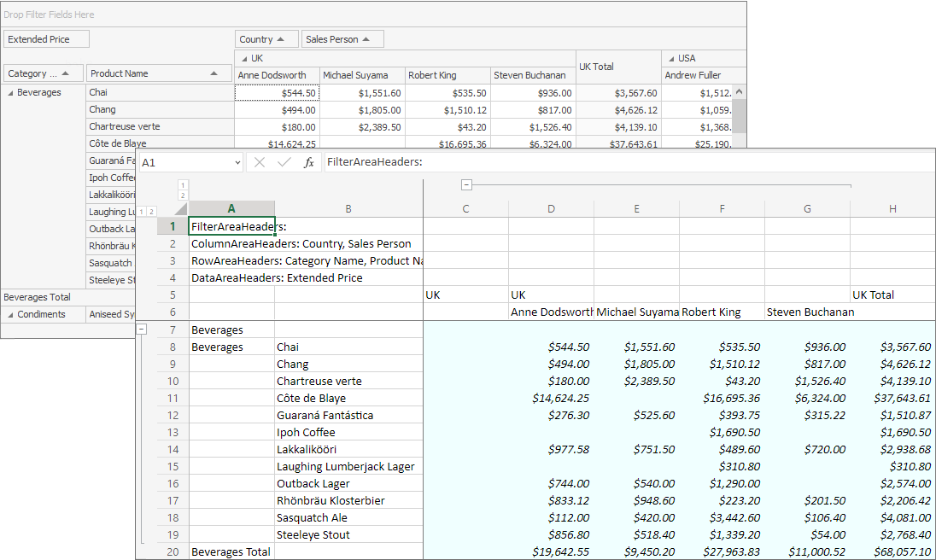
Task: Click 'UK Total' cell in spreadsheet row 5
Action: click(x=892, y=295)
